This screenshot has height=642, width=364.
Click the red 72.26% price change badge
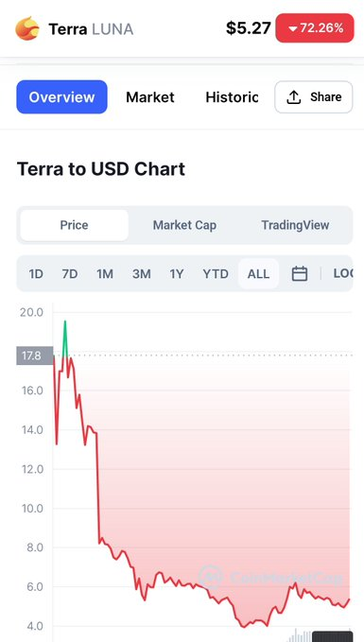pyautogui.click(x=315, y=28)
